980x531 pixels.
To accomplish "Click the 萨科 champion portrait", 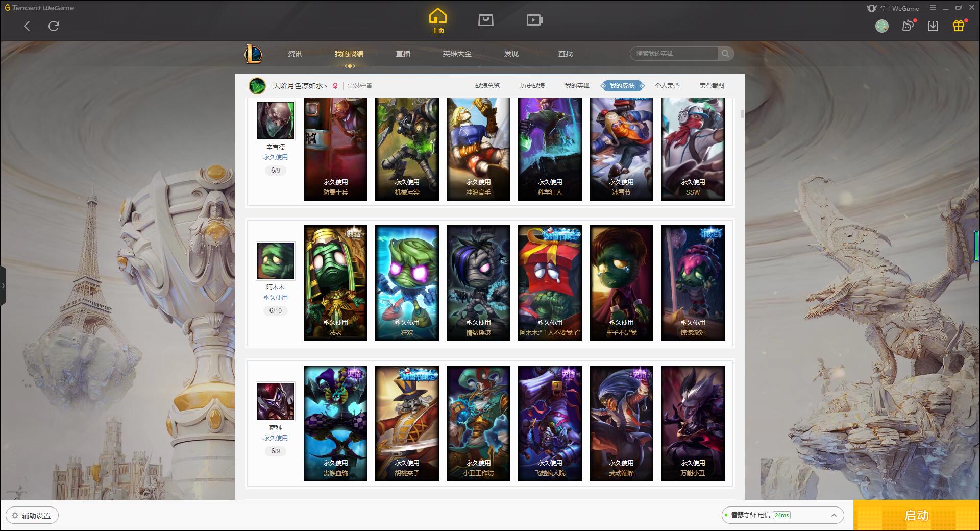I will 276,401.
